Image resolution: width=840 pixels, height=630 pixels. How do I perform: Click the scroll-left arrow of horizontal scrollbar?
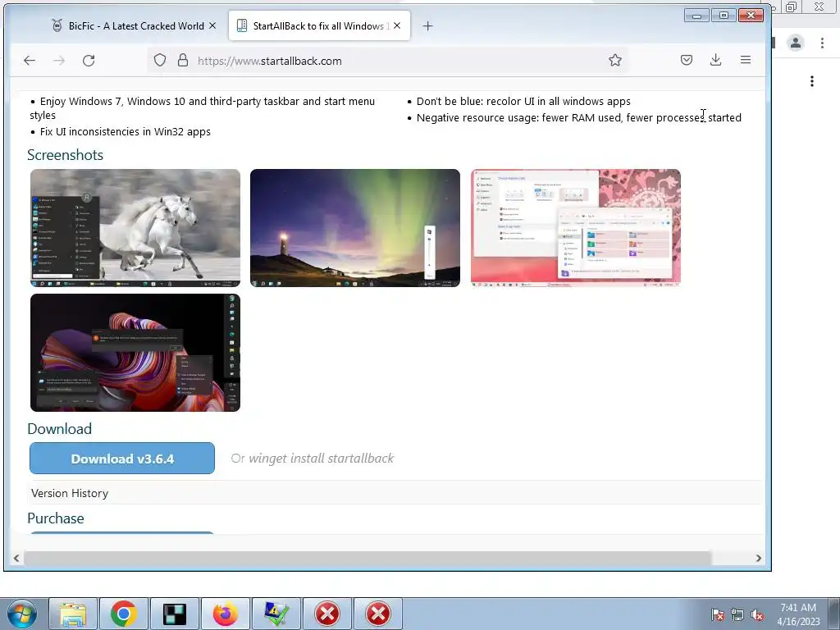16,558
